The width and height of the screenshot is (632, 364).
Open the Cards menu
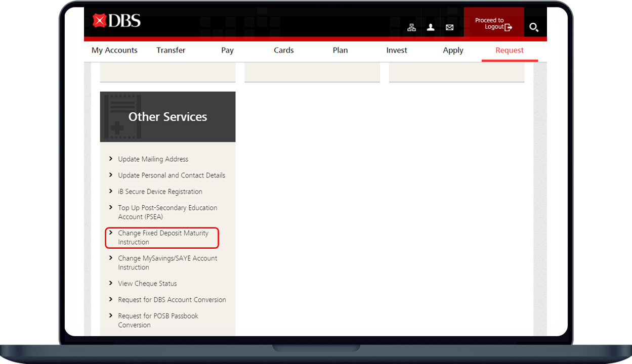click(284, 50)
